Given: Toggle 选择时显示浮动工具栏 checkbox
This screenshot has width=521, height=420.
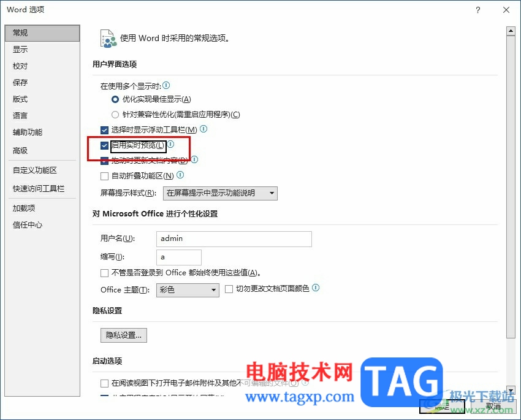Looking at the screenshot, I should [104, 130].
